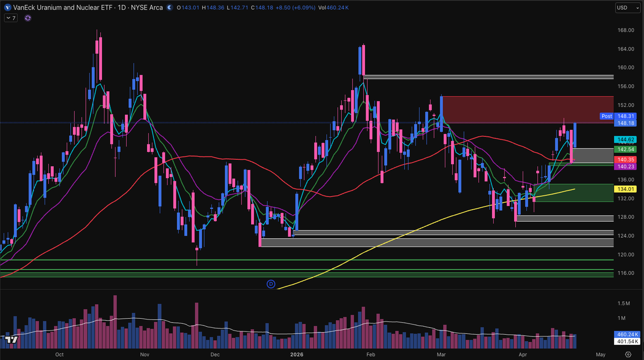Select the large green demand zone rectangle

[573, 193]
